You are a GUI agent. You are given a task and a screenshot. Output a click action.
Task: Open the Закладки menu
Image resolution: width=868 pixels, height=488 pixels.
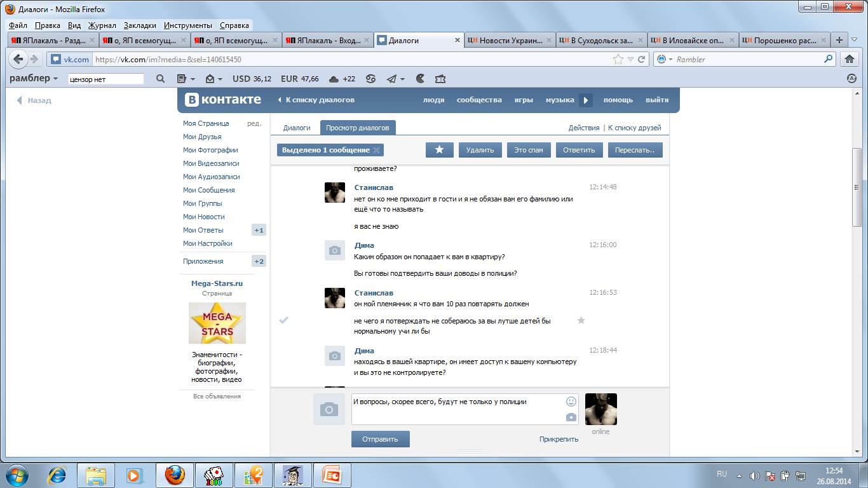[x=140, y=25]
